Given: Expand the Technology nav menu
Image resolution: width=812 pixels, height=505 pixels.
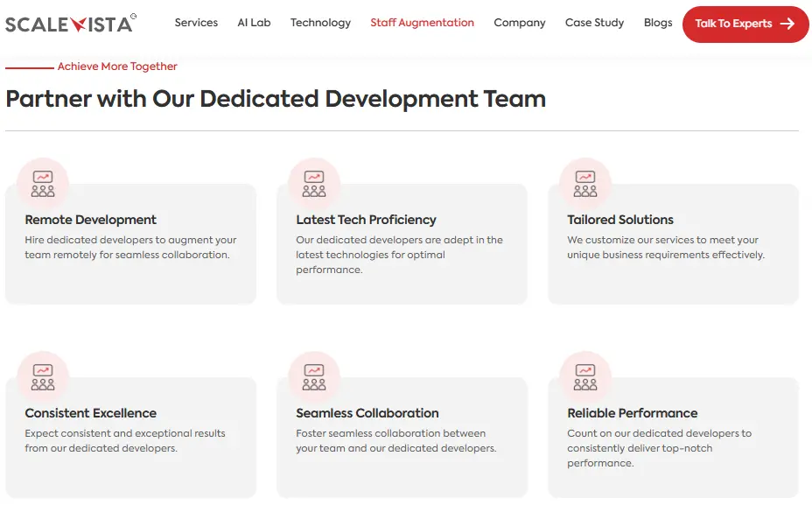Looking at the screenshot, I should (320, 23).
